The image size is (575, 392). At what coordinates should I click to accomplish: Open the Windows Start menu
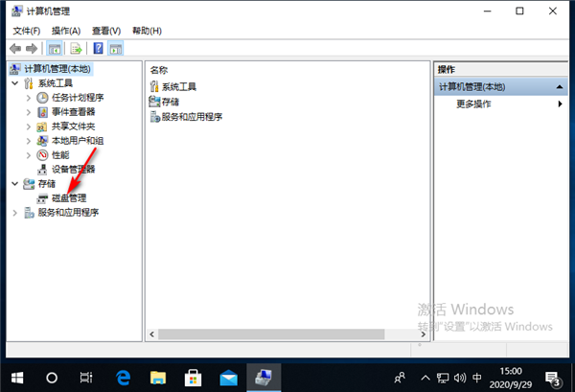(x=17, y=378)
